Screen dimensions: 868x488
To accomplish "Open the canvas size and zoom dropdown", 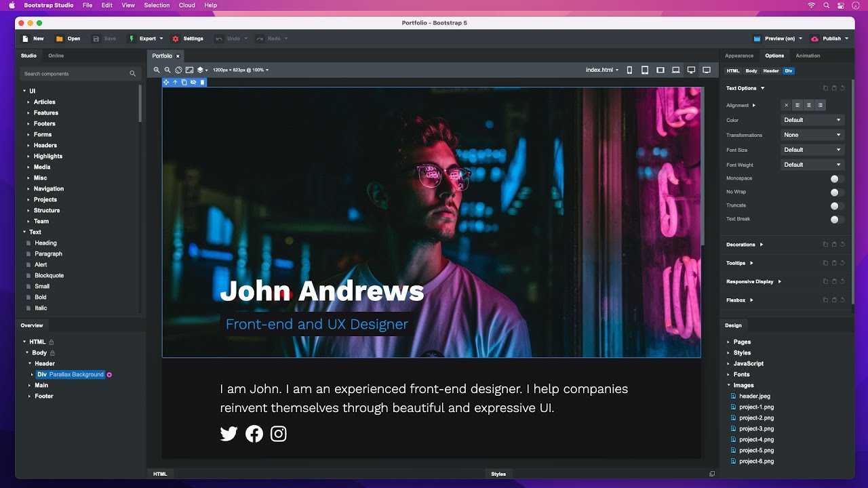I will pyautogui.click(x=241, y=70).
